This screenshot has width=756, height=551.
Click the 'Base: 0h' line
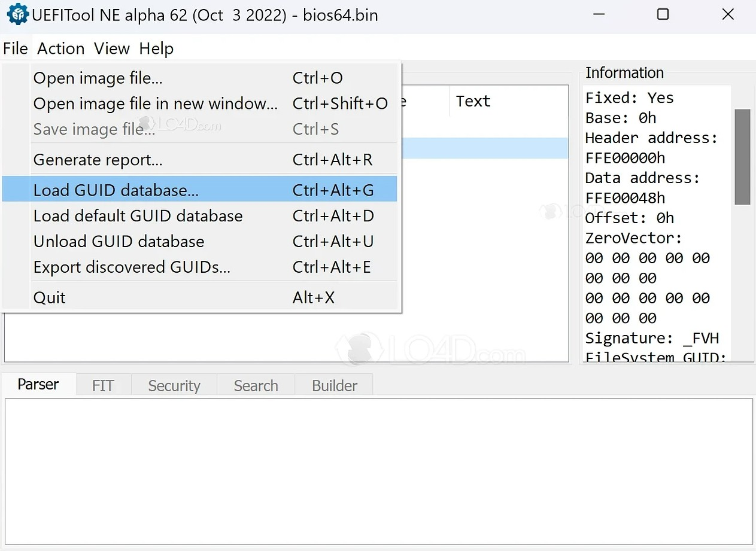tap(621, 118)
